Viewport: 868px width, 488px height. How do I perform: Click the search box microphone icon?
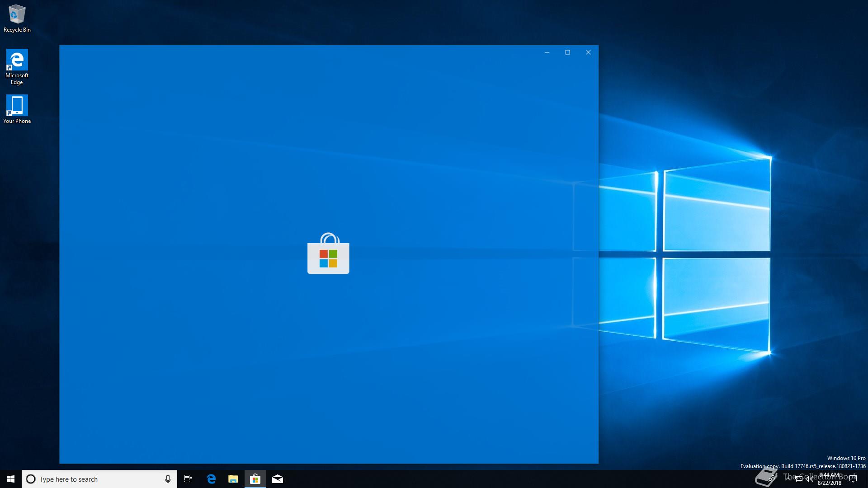(x=168, y=479)
